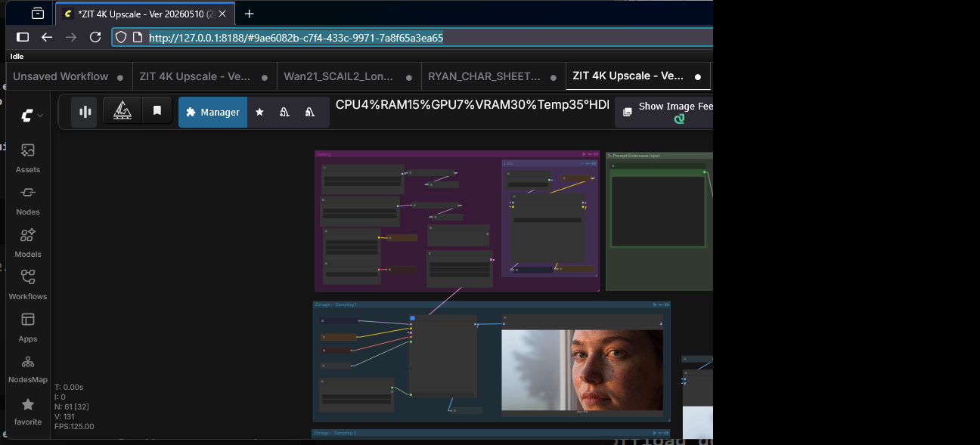The height and width of the screenshot is (445, 980).
Task: Reload the page with the refresh icon
Action: (95, 37)
